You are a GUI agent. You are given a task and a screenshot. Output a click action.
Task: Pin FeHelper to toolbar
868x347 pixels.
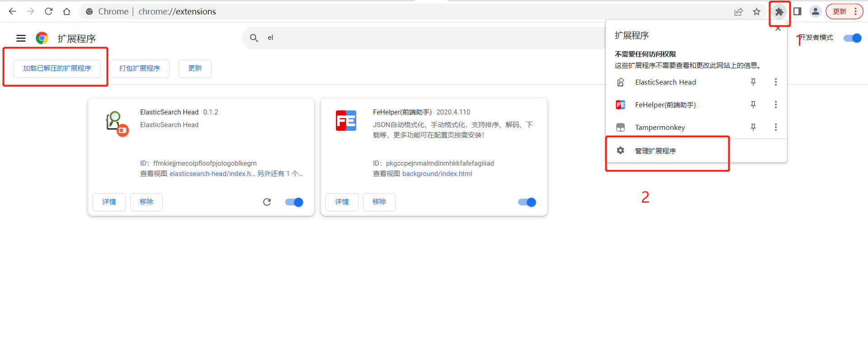pyautogui.click(x=753, y=105)
